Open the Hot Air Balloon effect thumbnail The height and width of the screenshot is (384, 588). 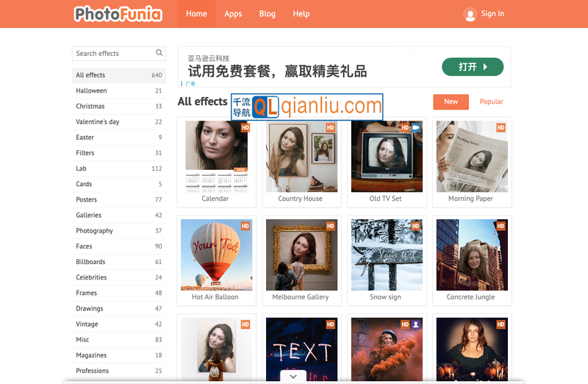[216, 255]
